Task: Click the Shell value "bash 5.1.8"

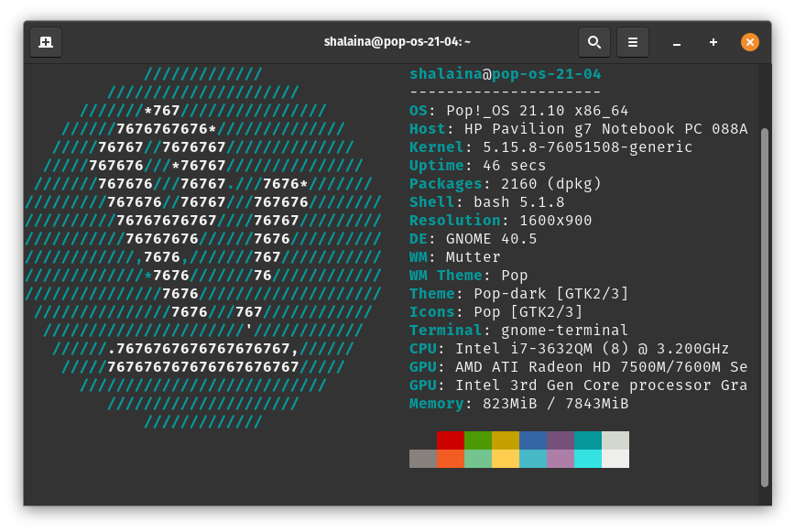Action: [518, 201]
